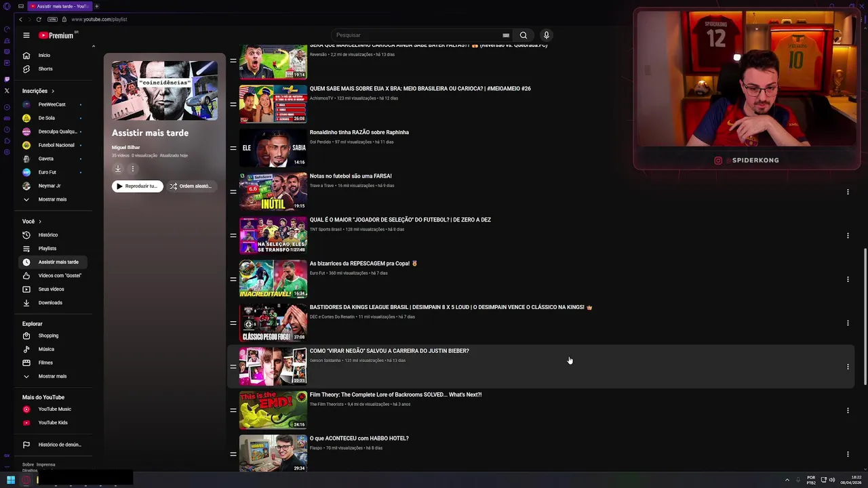
Task: Open YouTube Kids link
Action: pyautogui.click(x=54, y=422)
